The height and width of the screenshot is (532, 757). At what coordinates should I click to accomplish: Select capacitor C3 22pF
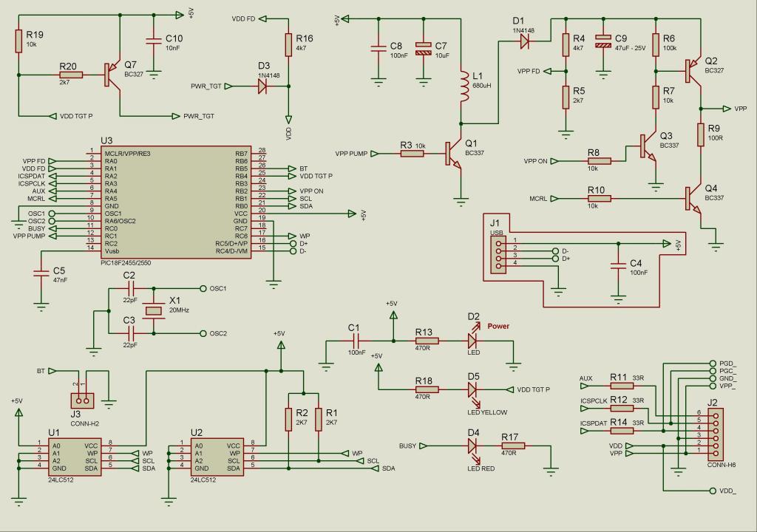click(130, 333)
